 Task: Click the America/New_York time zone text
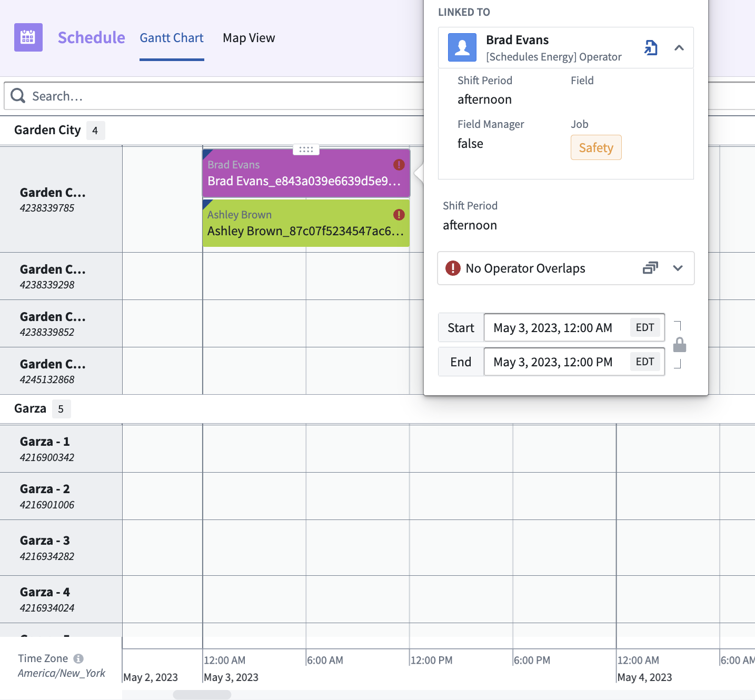click(x=62, y=673)
